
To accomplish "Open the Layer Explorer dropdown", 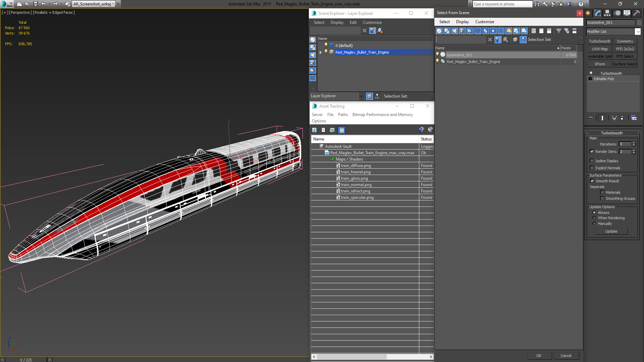I will click(x=361, y=96).
